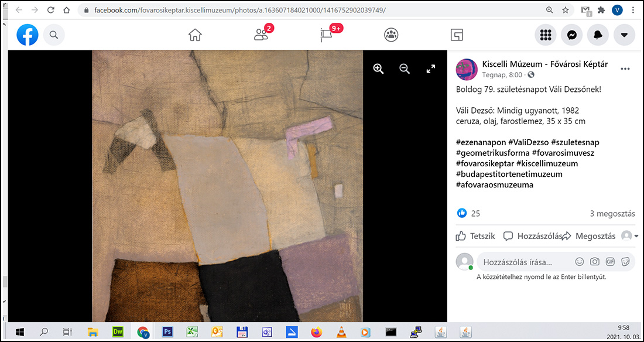Click the Váli Dezső painting image
Image resolution: width=644 pixels, height=342 pixels.
click(228, 186)
